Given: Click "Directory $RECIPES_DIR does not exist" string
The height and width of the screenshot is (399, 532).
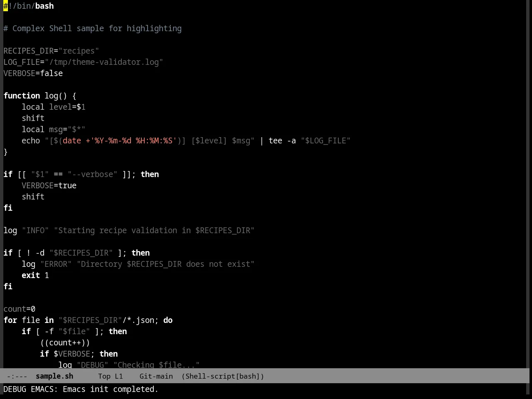Looking at the screenshot, I should (x=165, y=264).
